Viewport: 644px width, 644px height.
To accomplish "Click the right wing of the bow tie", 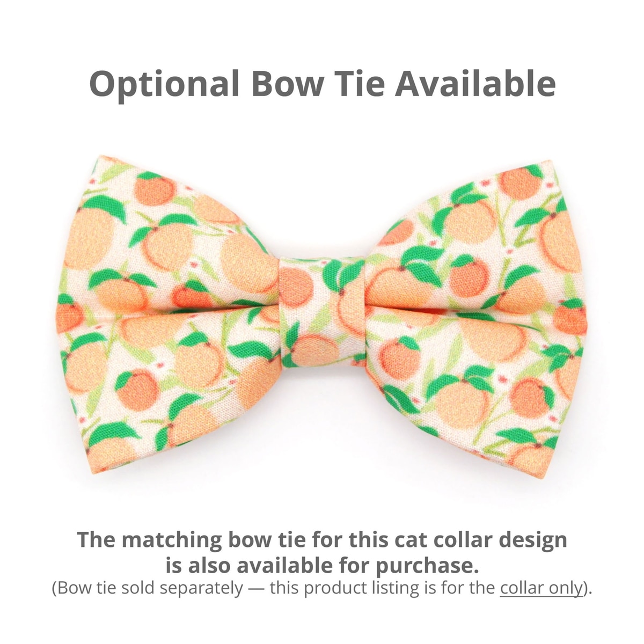I will (478, 311).
